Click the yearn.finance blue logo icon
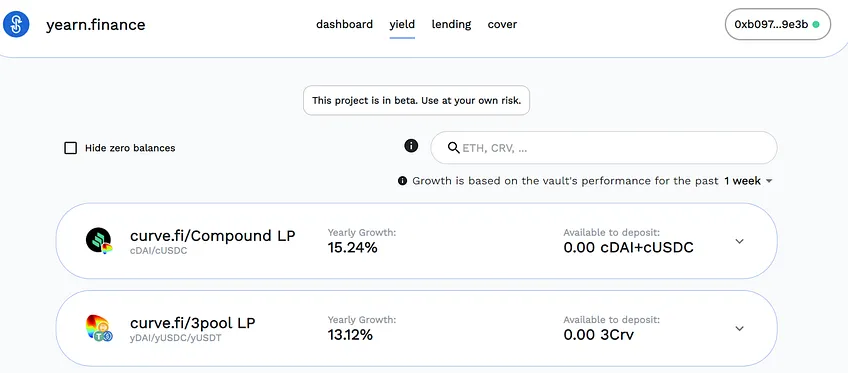The width and height of the screenshot is (848, 373). point(16,24)
